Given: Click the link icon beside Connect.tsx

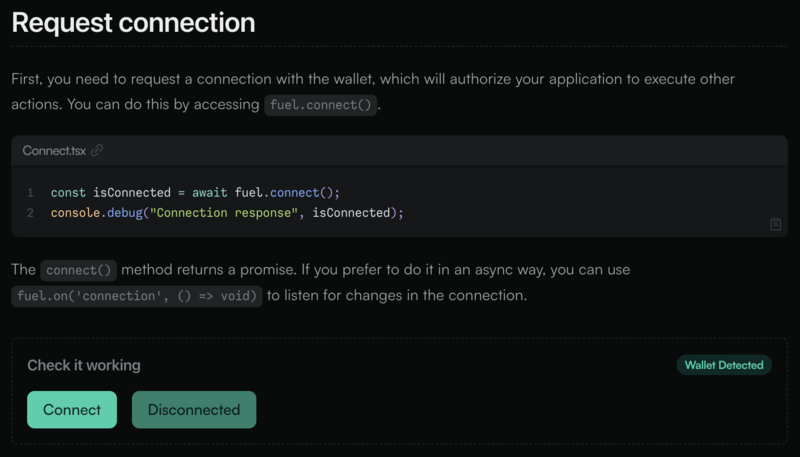Looking at the screenshot, I should (x=96, y=150).
